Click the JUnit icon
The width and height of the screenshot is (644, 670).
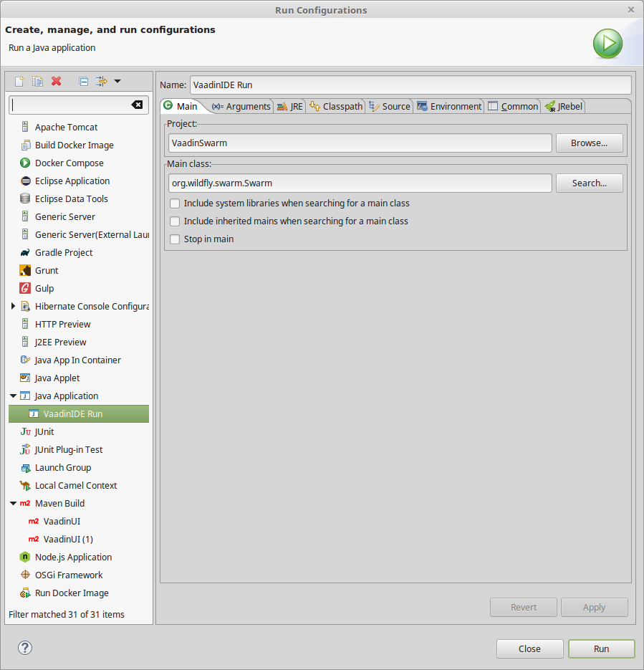[x=26, y=431]
